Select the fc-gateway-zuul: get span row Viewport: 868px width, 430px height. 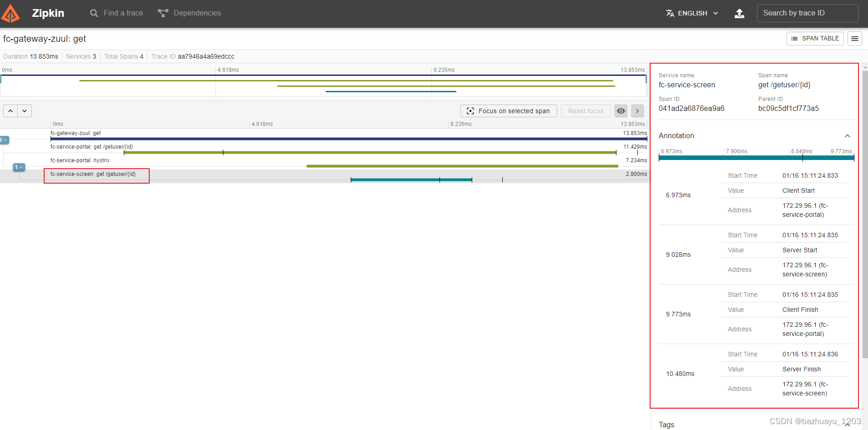coord(324,135)
